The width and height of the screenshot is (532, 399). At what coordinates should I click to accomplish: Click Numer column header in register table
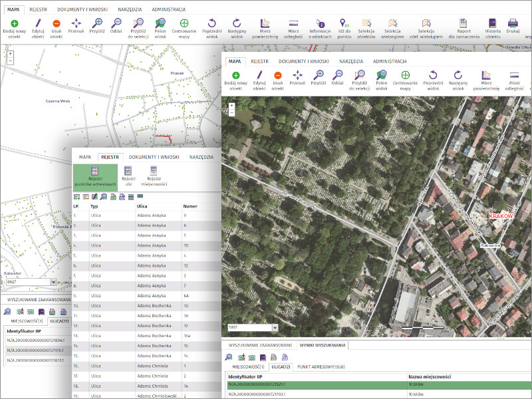(190, 206)
